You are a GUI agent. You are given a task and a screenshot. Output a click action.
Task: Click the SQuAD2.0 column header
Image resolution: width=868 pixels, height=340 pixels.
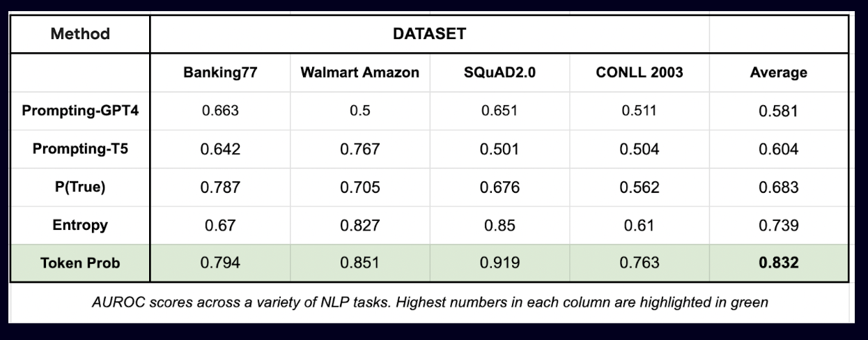(x=499, y=72)
